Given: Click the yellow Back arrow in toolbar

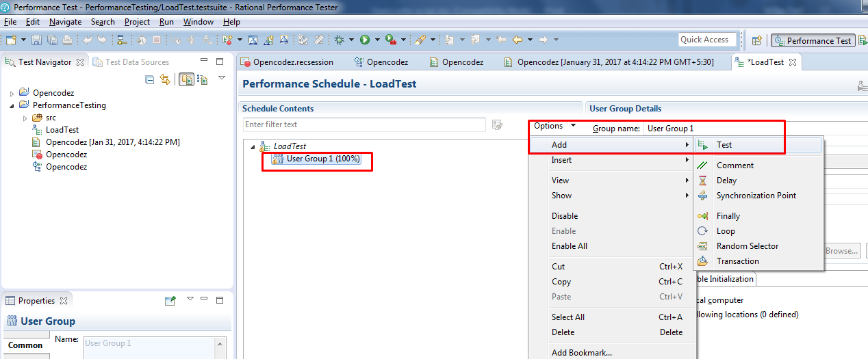Looking at the screenshot, I should click(x=518, y=40).
